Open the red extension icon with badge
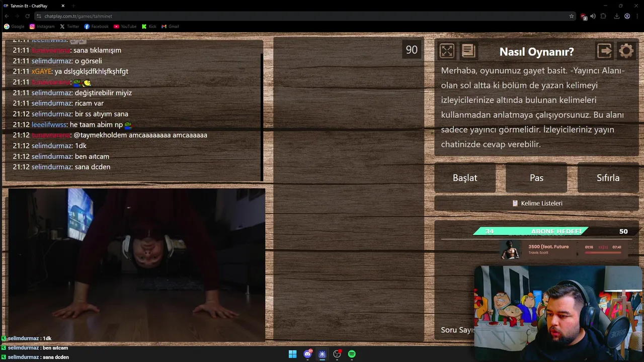The width and height of the screenshot is (644, 362). coord(584,17)
